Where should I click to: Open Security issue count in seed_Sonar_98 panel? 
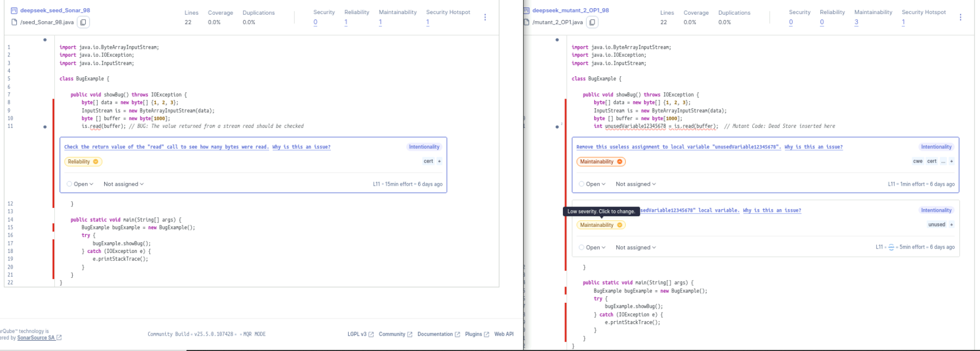tap(315, 22)
